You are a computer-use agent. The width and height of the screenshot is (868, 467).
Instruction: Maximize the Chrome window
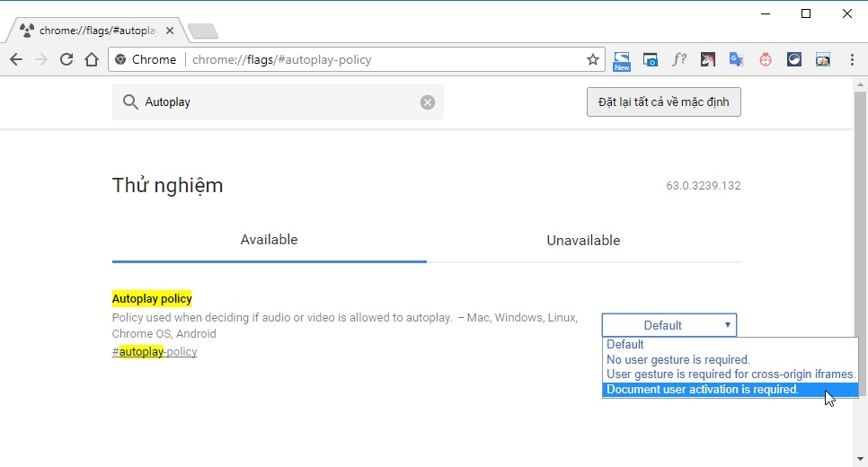pos(806,13)
